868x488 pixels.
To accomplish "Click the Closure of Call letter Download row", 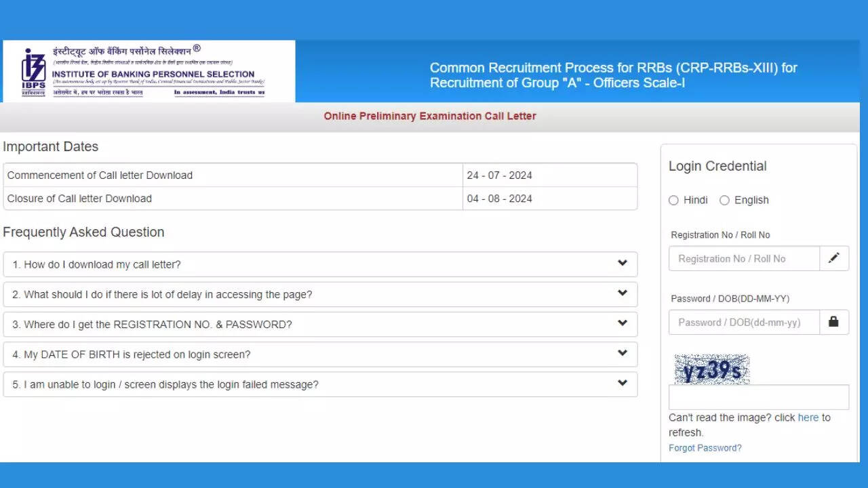I will click(320, 199).
